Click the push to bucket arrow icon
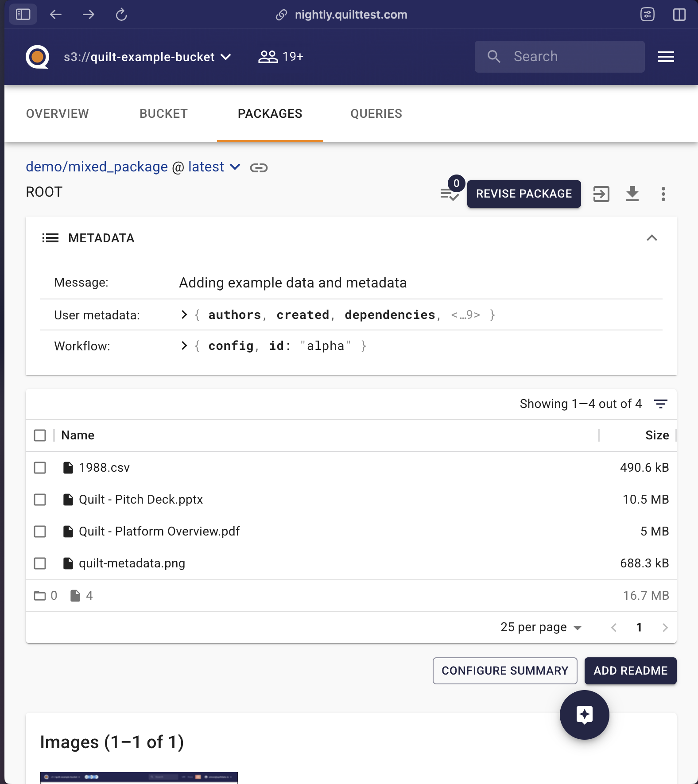The height and width of the screenshot is (784, 698). point(601,194)
